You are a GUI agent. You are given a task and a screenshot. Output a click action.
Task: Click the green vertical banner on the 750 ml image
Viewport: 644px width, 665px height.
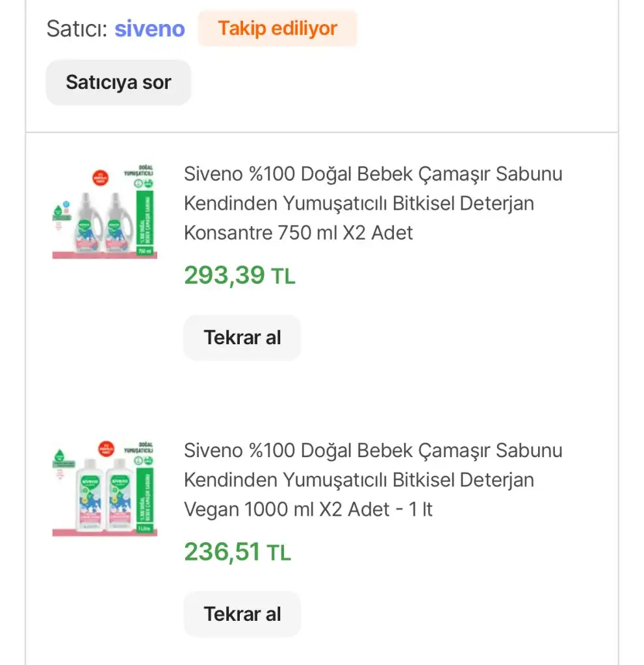point(144,222)
